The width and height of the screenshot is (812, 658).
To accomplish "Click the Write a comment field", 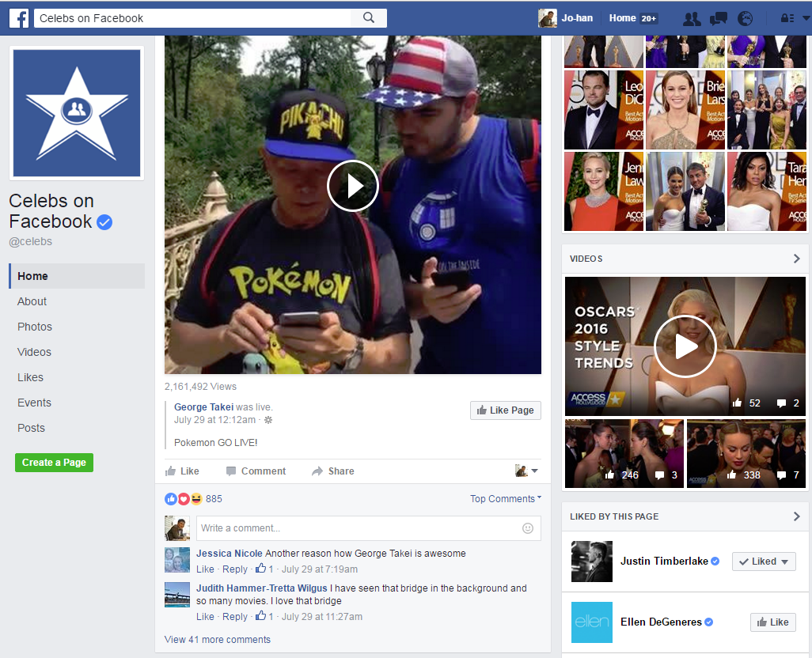I will (368, 528).
